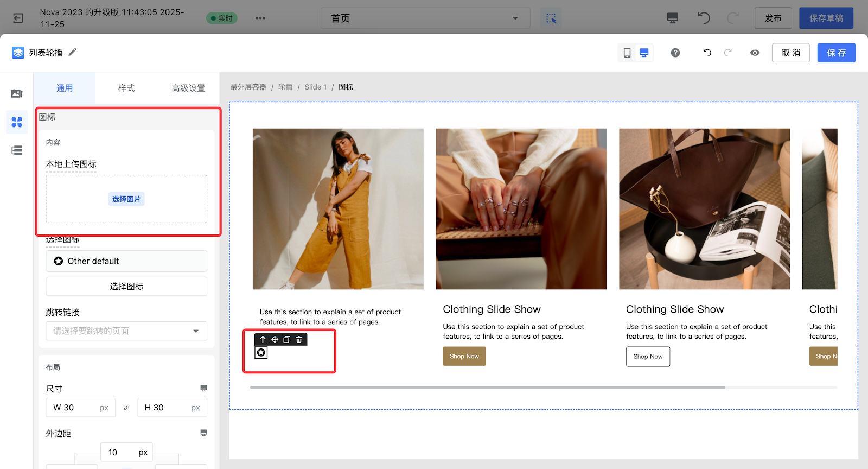
Task: Switch to mobile device preview
Action: click(627, 53)
